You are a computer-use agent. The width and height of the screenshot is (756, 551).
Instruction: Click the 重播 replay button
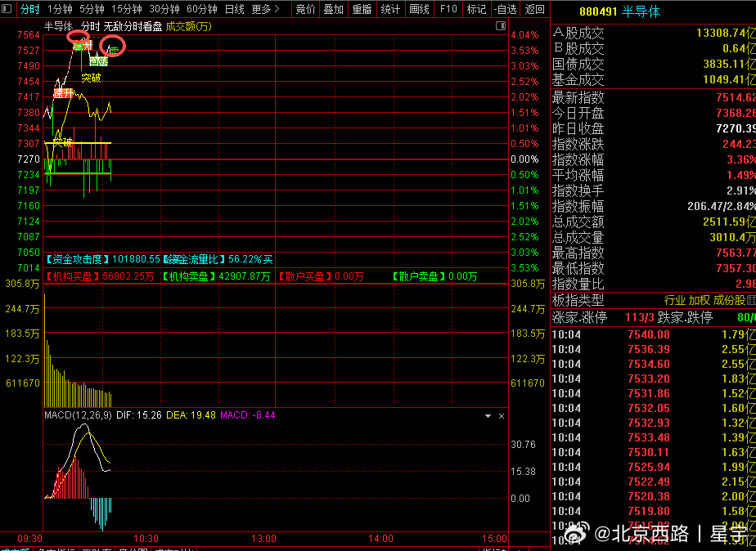click(x=362, y=9)
